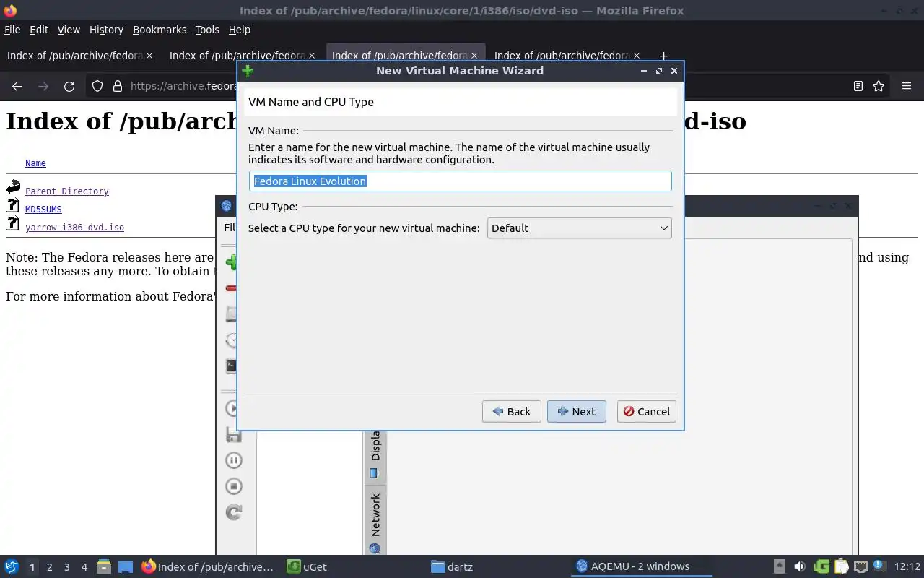Open the Edit menu in Firefox
Screen dimensions: 924x578
click(x=39, y=30)
